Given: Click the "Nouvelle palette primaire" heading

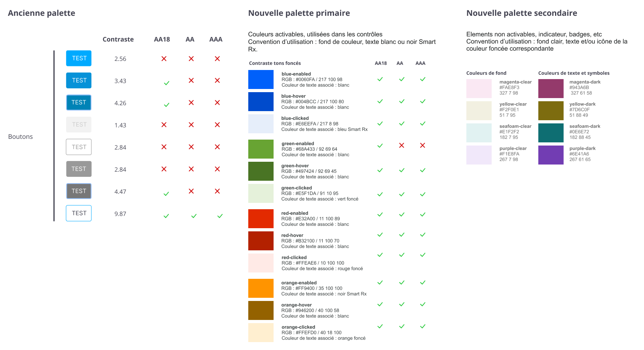Looking at the screenshot, I should [x=299, y=13].
